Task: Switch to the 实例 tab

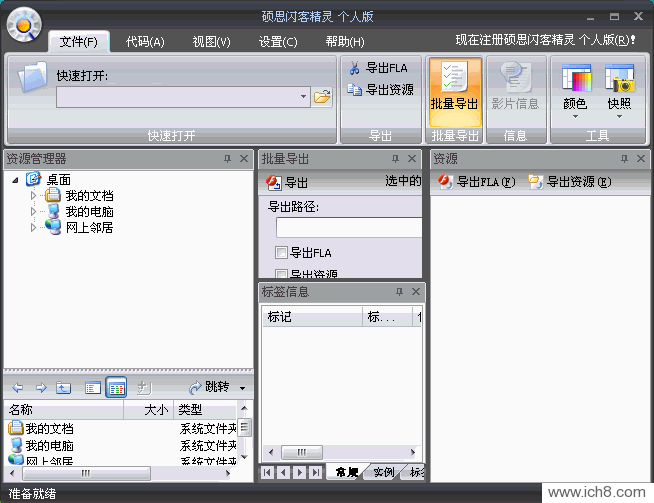Action: click(384, 472)
